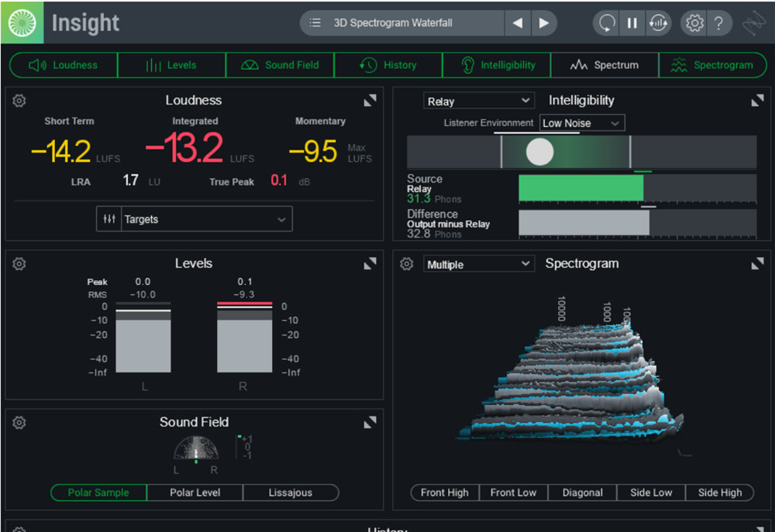Select Lissajous view
775x532 pixels.
tap(291, 493)
